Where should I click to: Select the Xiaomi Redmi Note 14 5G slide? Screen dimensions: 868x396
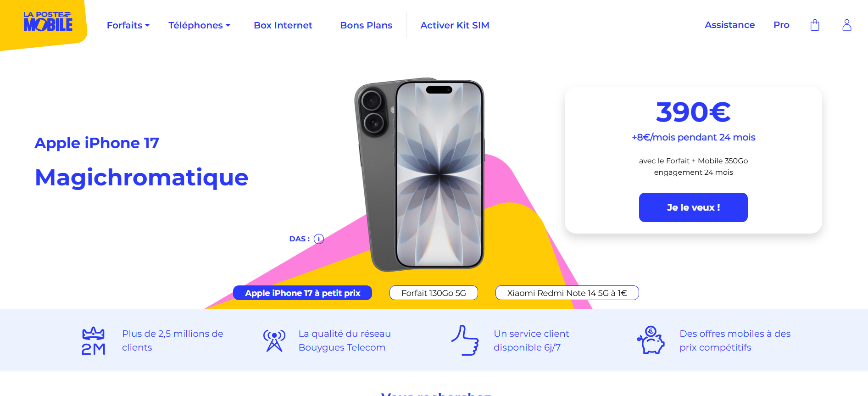pos(567,293)
